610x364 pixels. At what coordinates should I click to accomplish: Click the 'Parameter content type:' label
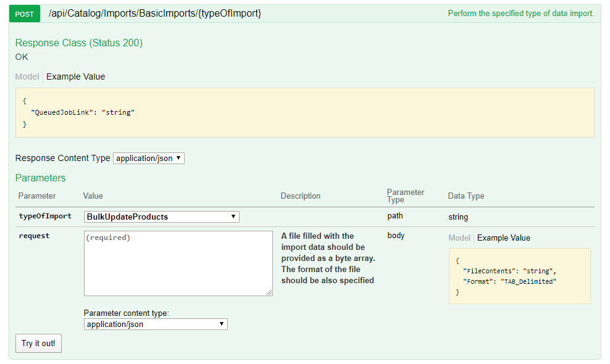point(127,313)
